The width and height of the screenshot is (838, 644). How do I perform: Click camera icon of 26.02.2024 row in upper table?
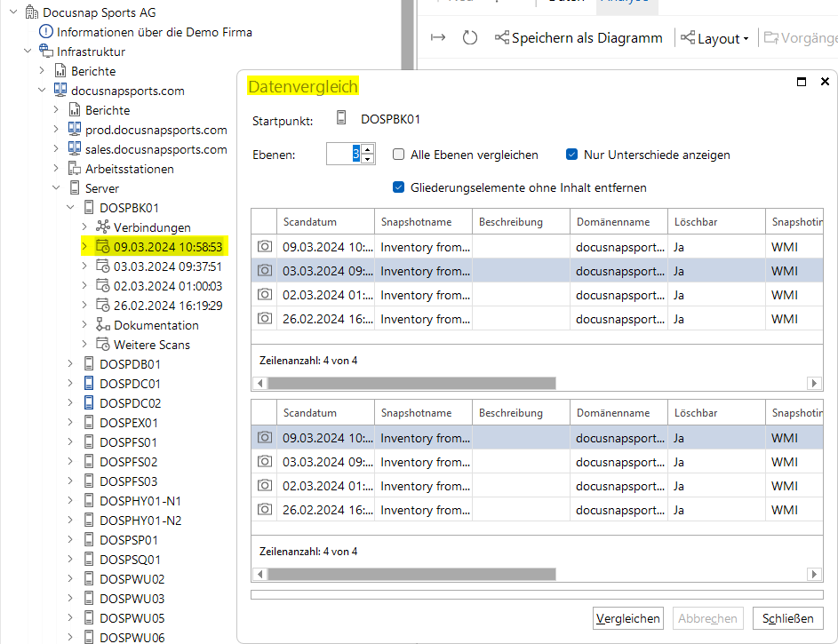[265, 319]
